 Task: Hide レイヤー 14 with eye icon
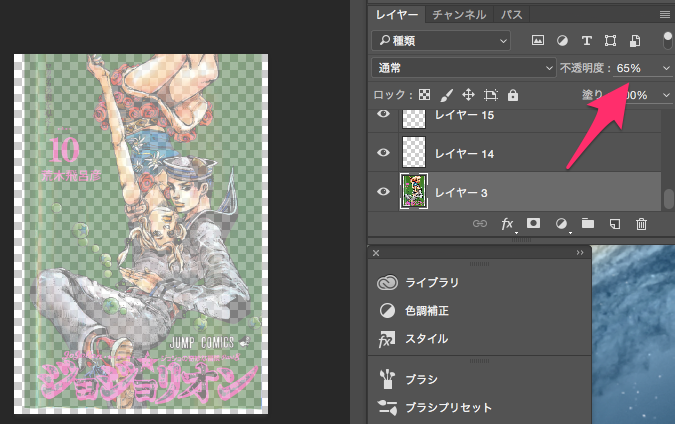click(x=383, y=153)
